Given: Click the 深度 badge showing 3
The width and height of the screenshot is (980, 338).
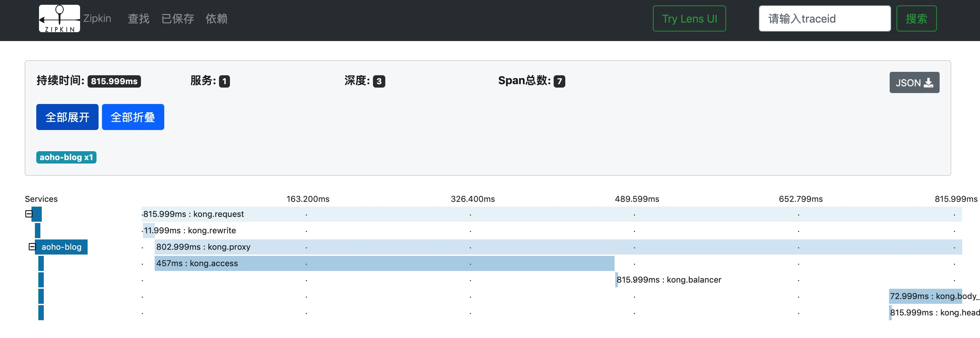Looking at the screenshot, I should click(x=379, y=81).
